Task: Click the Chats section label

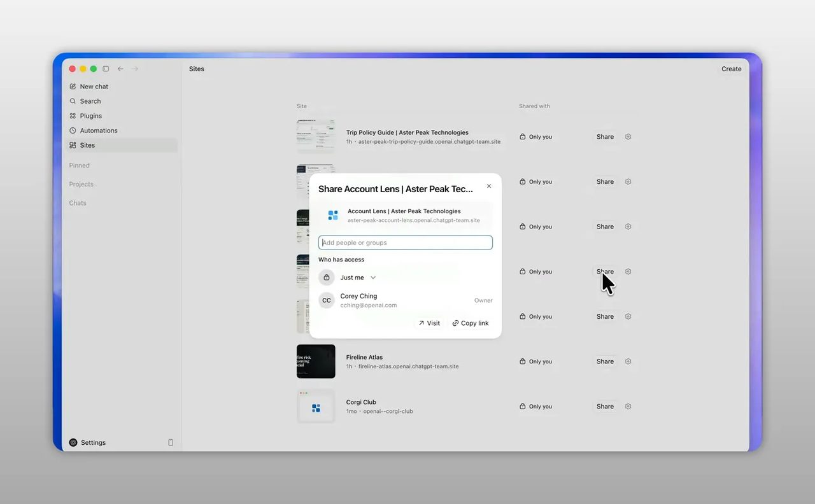Action: [x=78, y=203]
